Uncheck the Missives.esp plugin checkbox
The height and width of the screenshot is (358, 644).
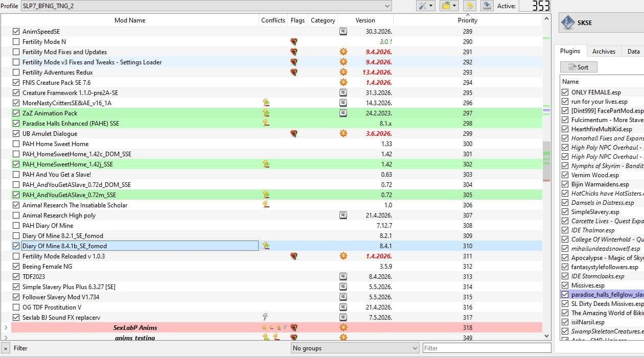click(x=565, y=285)
